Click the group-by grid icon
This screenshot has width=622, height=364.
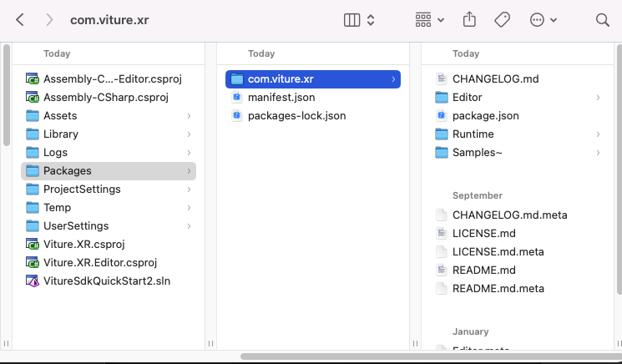point(423,19)
